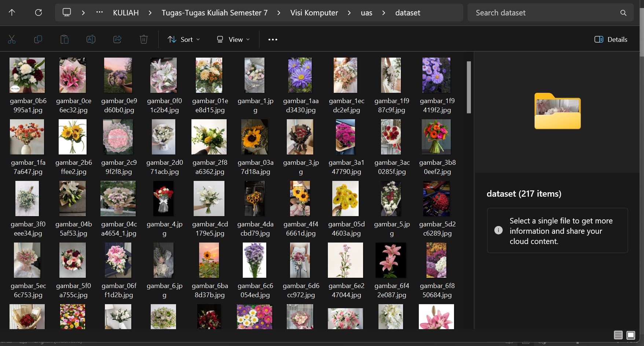Switch to details layout via status bar icon
Image resolution: width=644 pixels, height=346 pixels.
click(618, 335)
